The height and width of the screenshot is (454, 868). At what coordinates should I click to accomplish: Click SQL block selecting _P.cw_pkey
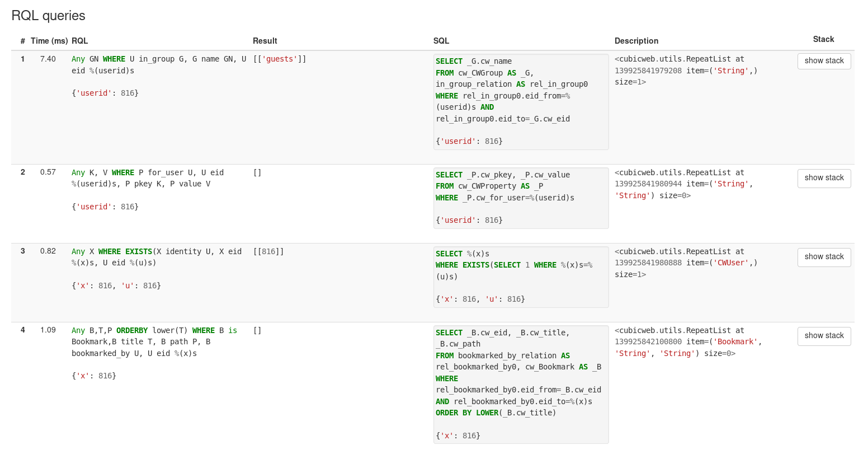[x=521, y=198]
